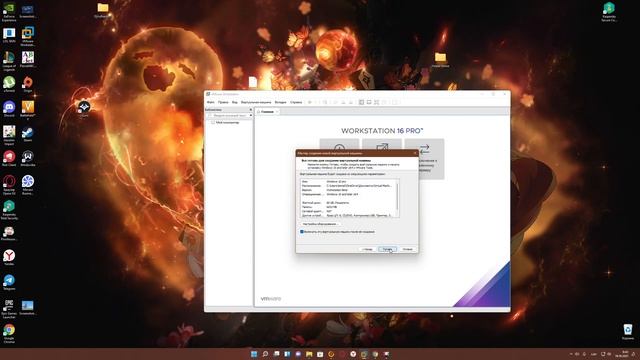
Task: Select the Epic Games Launcher desktop icon
Action: 9,309
